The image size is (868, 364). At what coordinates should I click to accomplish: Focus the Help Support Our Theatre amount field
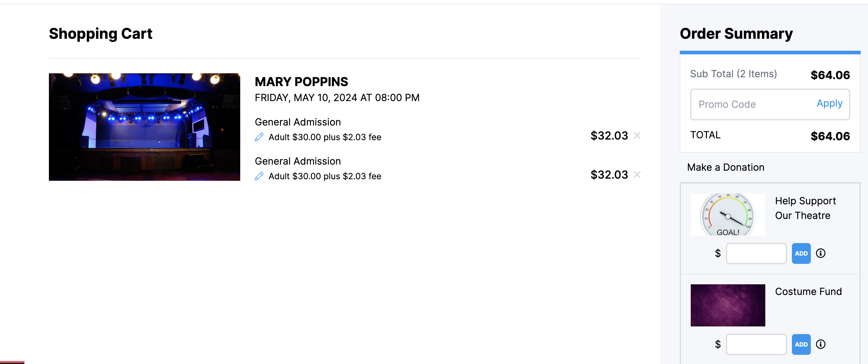tap(756, 253)
